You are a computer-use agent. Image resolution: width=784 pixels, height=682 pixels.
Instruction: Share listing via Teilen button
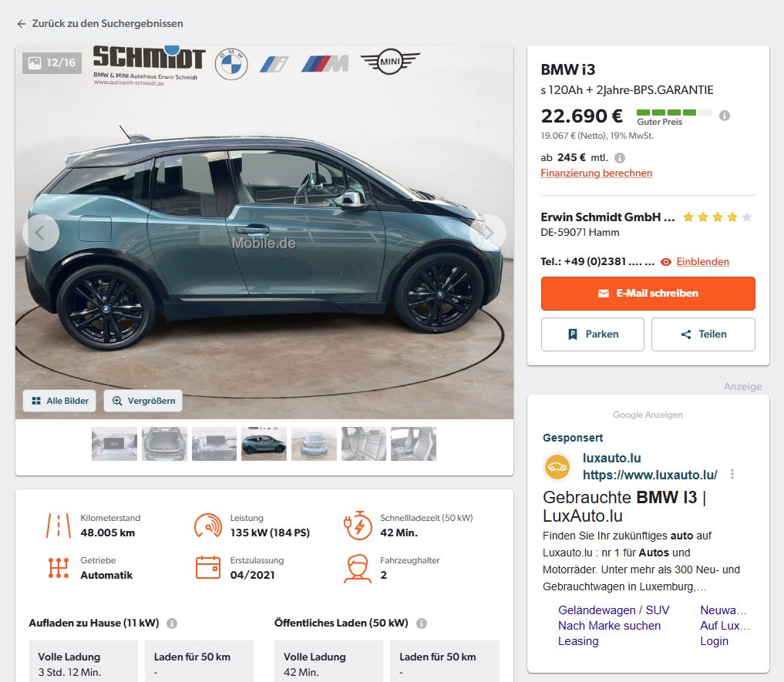coord(703,334)
